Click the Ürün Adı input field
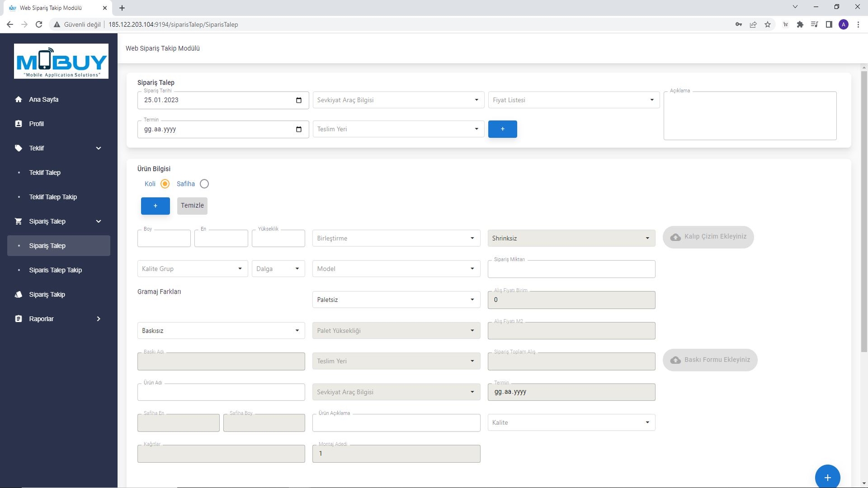Viewport: 868px width, 488px height. coord(221,392)
